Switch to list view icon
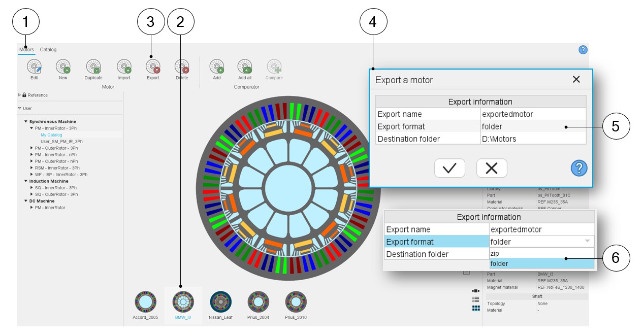The image size is (644, 336). pos(476,299)
